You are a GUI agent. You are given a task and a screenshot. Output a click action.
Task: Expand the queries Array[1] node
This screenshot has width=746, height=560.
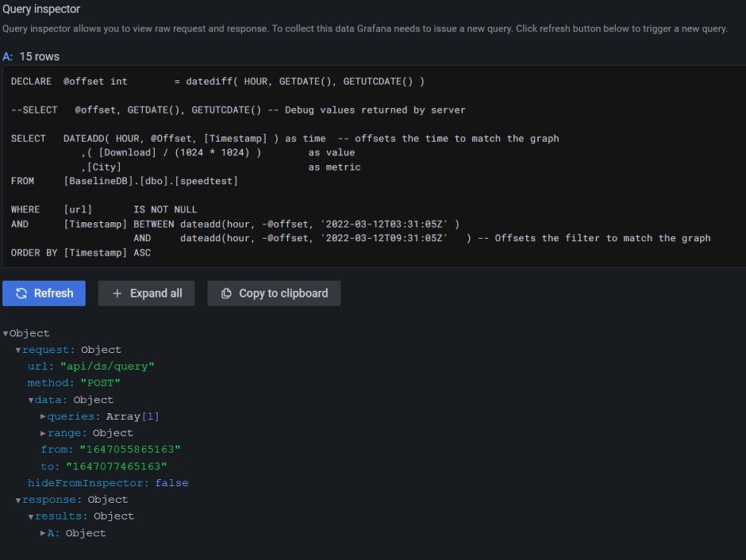(43, 416)
